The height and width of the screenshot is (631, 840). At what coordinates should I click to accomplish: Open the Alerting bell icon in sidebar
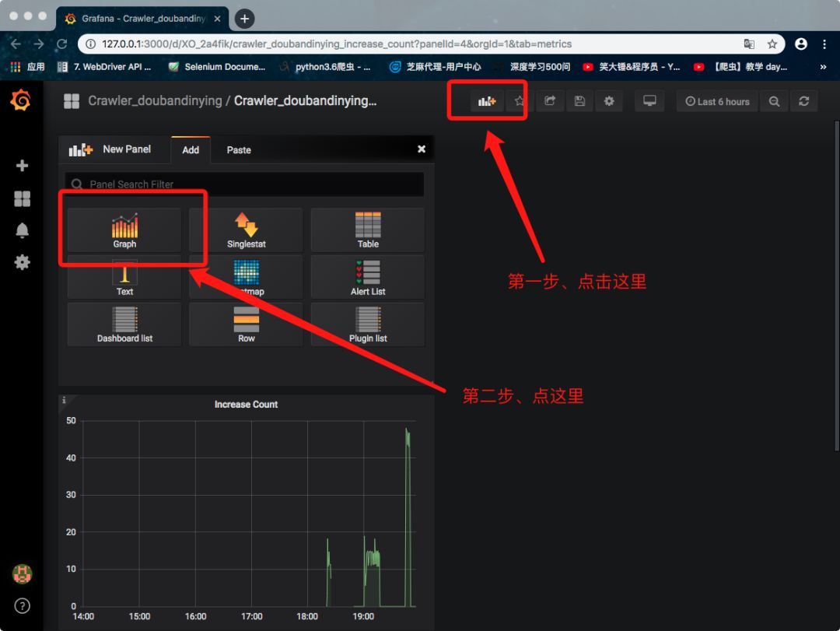22,230
